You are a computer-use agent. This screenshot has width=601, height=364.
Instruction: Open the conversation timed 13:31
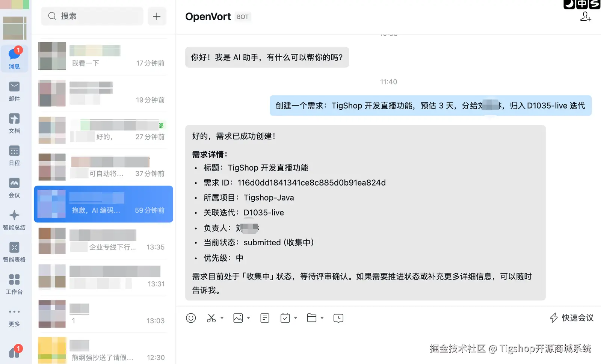coord(103,277)
